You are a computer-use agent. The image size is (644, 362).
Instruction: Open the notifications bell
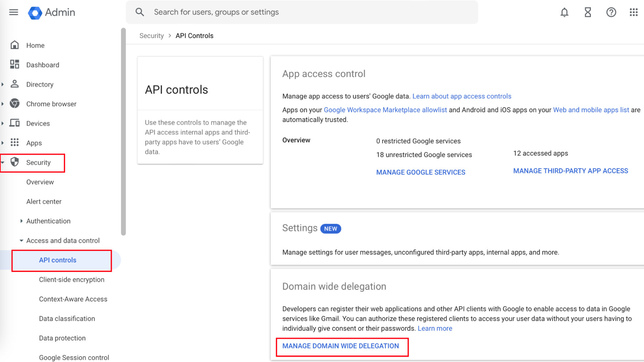564,12
